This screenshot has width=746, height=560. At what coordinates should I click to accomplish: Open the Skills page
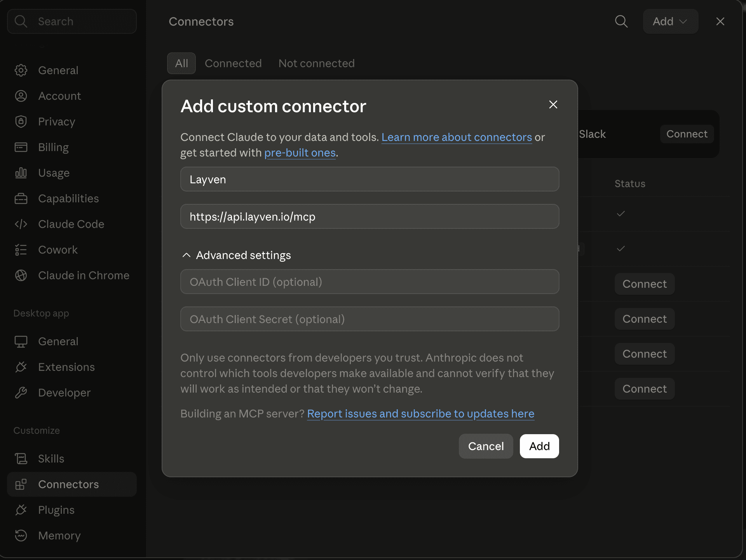[72, 459]
